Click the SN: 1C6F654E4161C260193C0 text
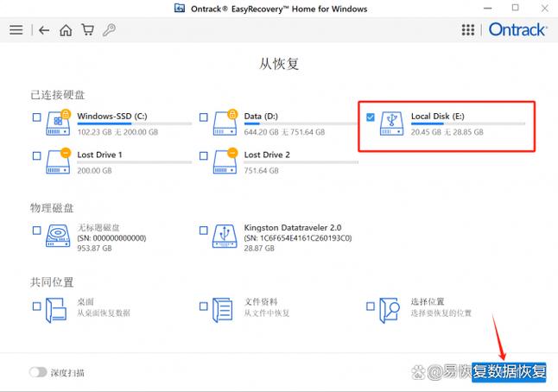The image size is (558, 392). click(298, 238)
